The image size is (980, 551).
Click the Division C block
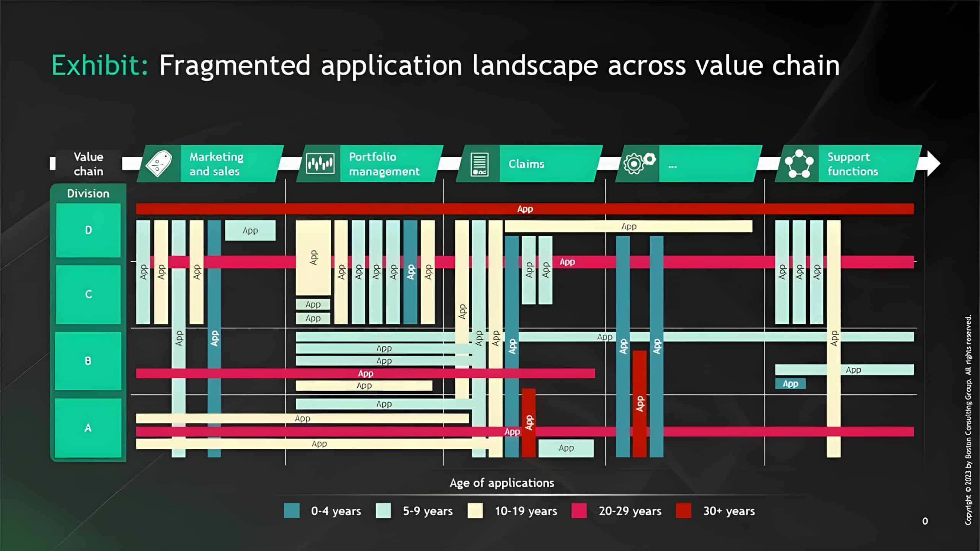point(88,294)
